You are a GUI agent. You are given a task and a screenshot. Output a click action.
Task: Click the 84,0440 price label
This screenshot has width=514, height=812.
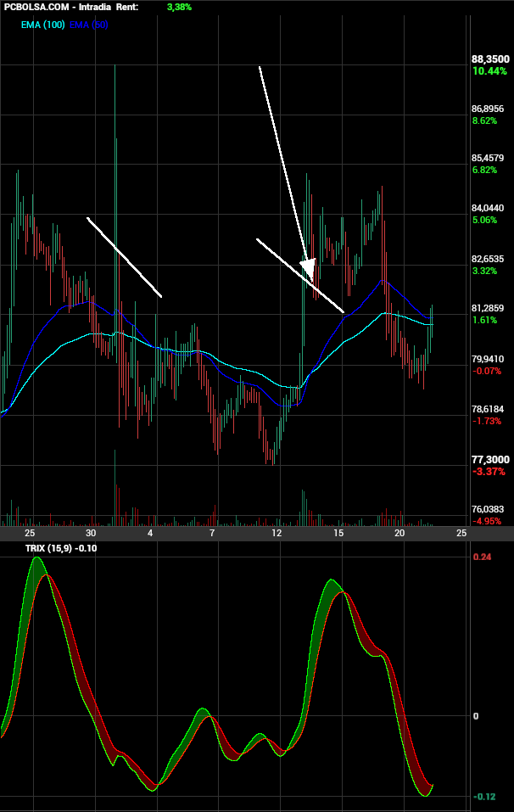pyautogui.click(x=488, y=208)
